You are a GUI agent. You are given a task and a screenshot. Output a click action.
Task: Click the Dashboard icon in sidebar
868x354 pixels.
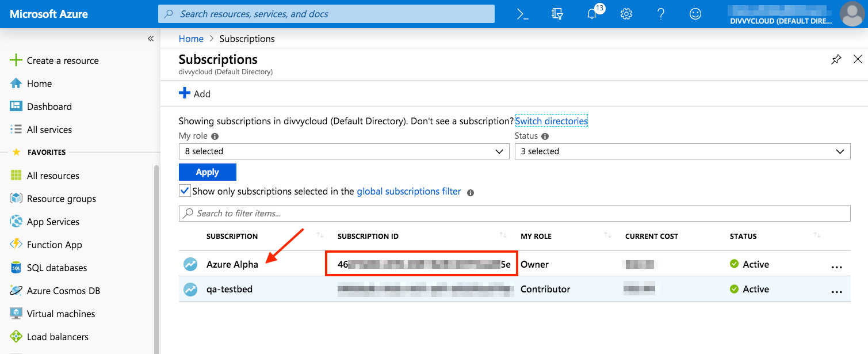coord(16,106)
